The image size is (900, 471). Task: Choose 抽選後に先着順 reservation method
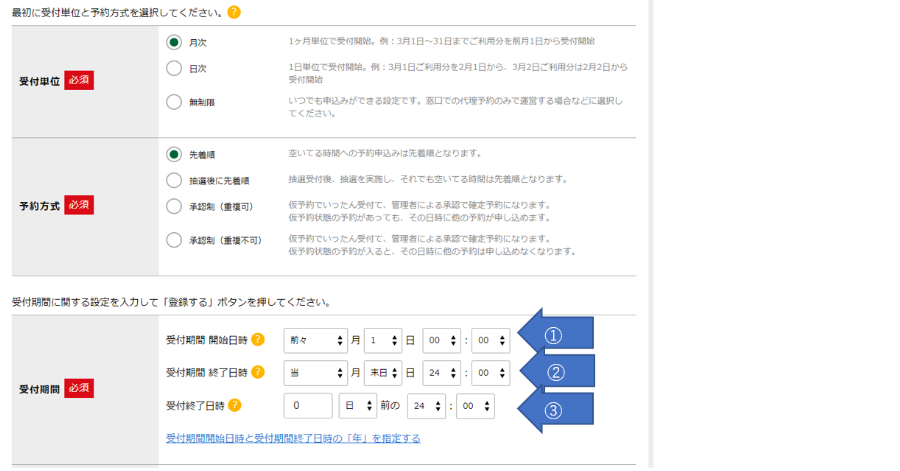click(x=174, y=181)
